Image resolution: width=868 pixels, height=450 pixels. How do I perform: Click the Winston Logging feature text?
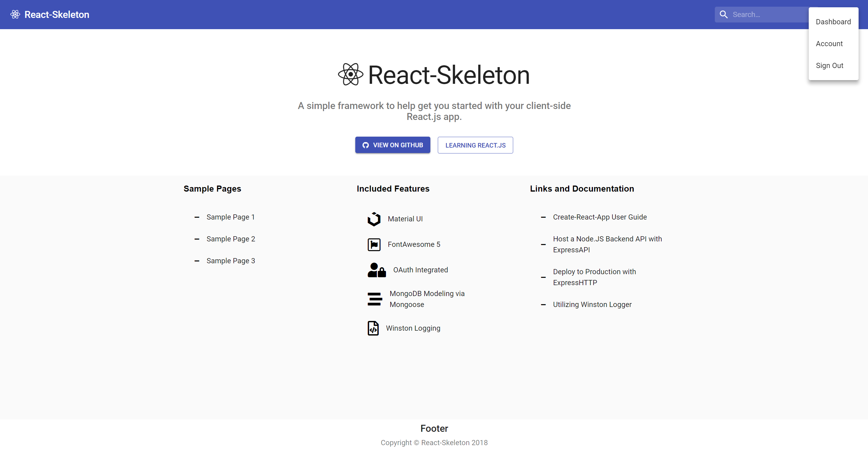[413, 328]
